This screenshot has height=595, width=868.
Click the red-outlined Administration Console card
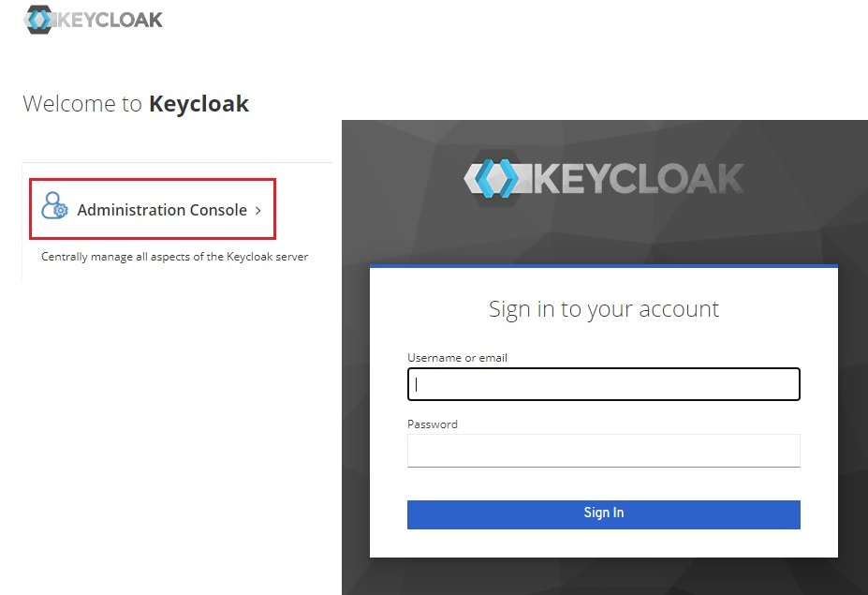pos(152,209)
